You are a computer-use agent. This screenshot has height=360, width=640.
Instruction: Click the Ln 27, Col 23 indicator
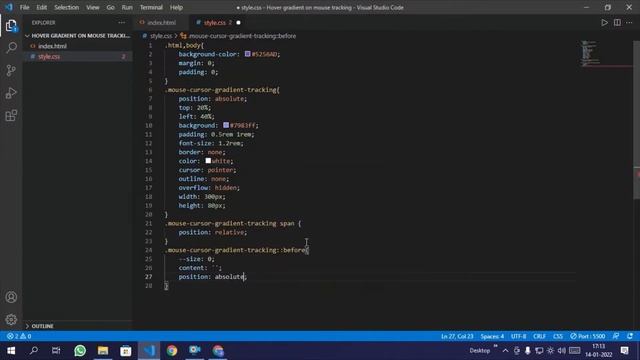[457, 336]
